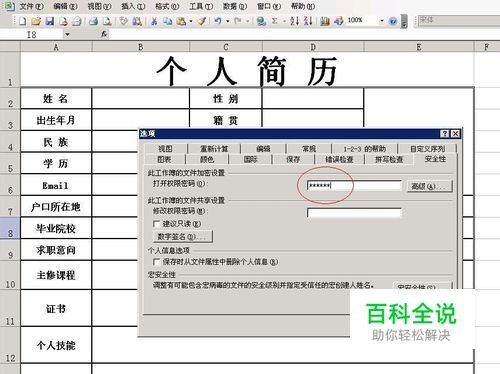
Task: Click the 修改权限密码 input field
Action: point(354,213)
